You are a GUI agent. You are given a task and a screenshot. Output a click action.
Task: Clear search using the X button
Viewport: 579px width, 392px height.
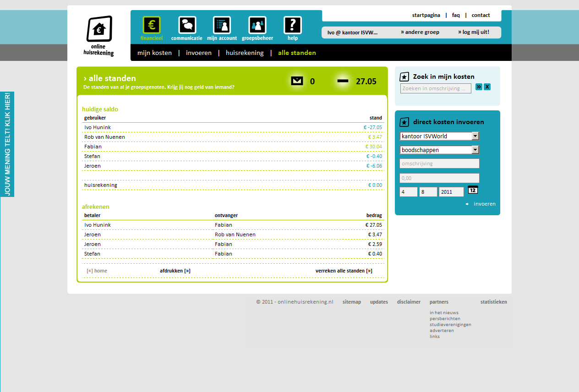(487, 87)
